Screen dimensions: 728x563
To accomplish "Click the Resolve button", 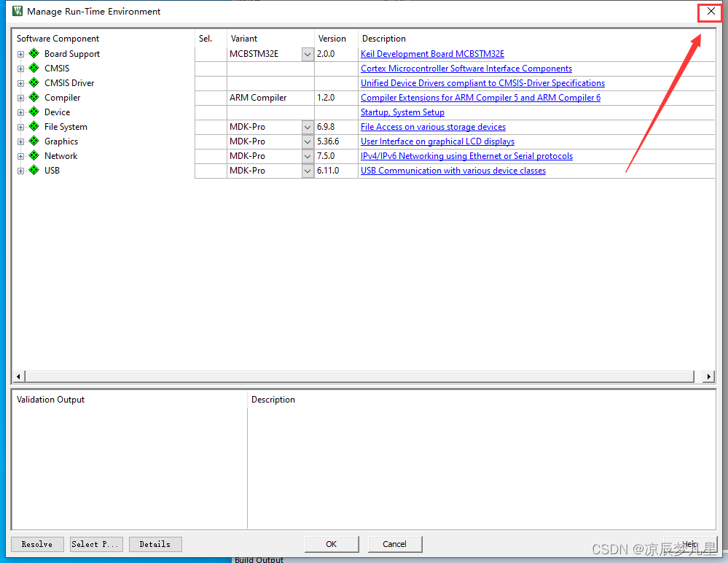I will pos(37,544).
